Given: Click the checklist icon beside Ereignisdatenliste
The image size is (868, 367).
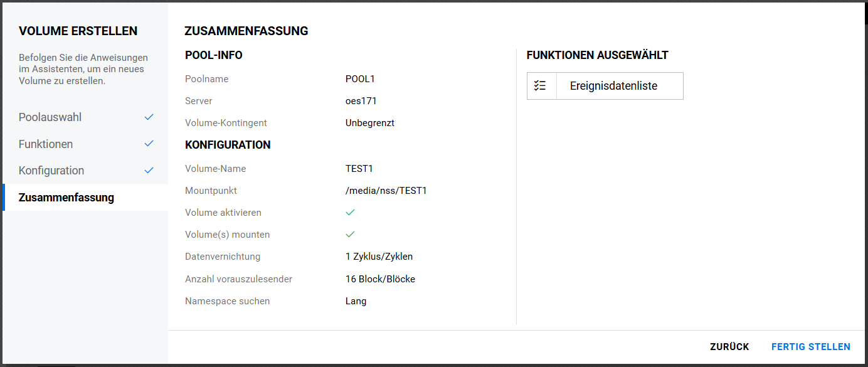Looking at the screenshot, I should click(541, 86).
